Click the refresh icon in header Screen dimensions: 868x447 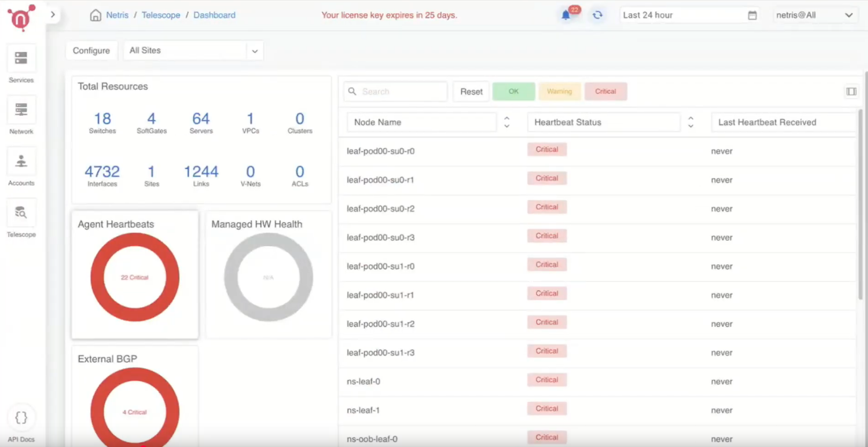pyautogui.click(x=598, y=15)
